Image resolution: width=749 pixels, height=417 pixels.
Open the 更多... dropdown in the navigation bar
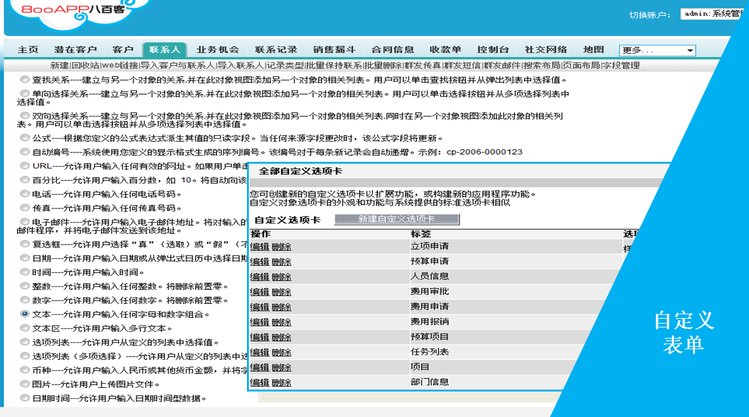[657, 50]
